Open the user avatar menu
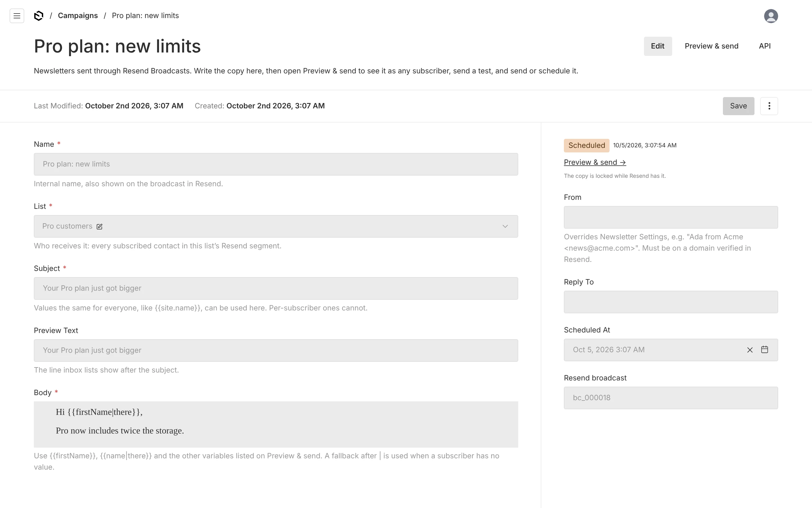 [771, 16]
